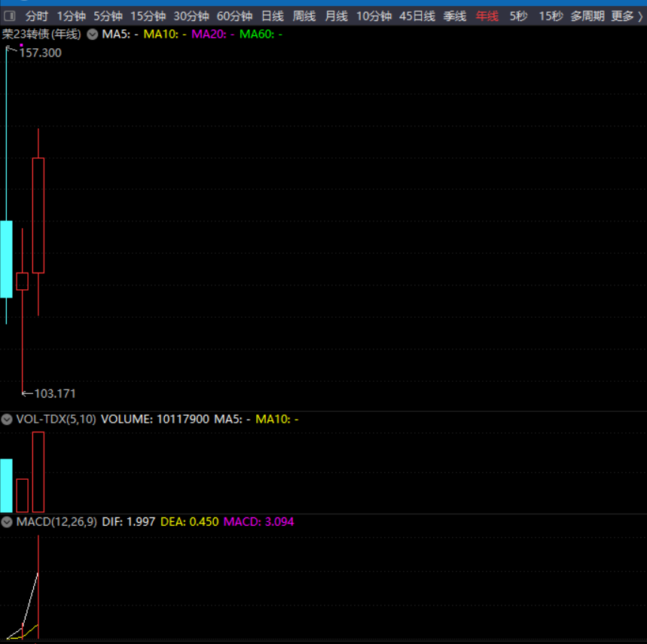Open the MACD indicator dropdown
Image resolution: width=647 pixels, height=644 pixels.
[7, 522]
